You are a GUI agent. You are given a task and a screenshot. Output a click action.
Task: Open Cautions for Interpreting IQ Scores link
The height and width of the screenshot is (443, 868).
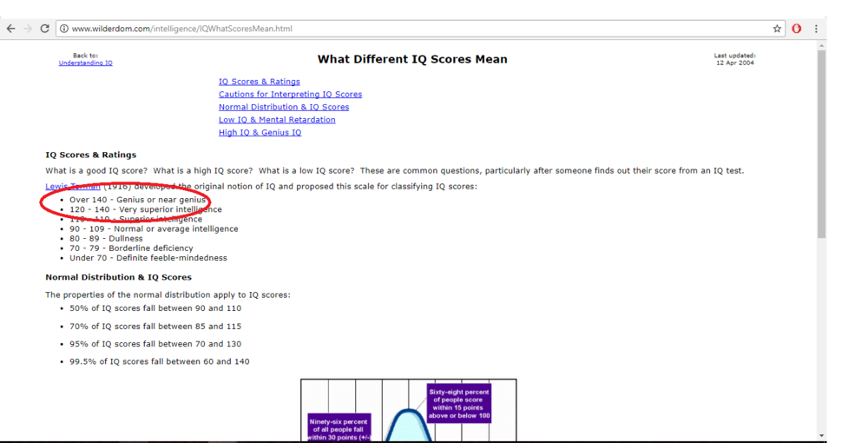click(x=290, y=95)
